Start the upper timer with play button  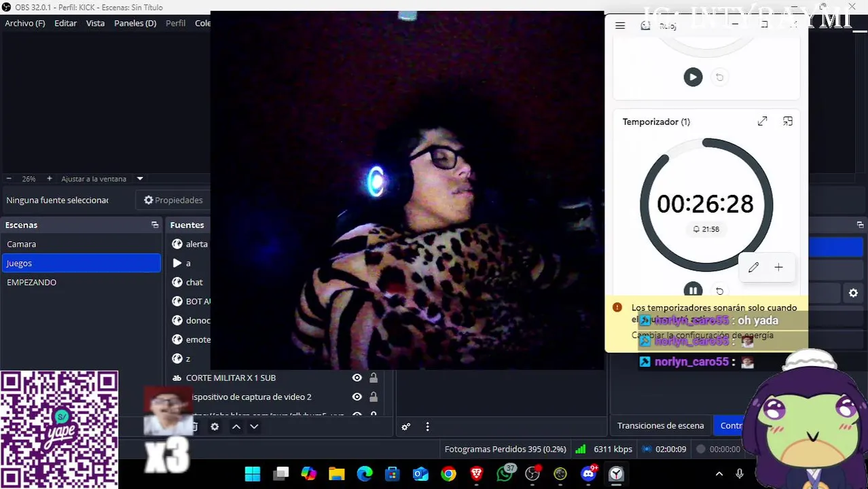[693, 77]
